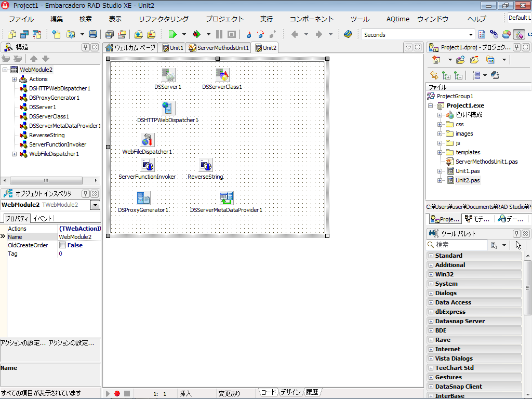Open the プロジェクト menu
The height and width of the screenshot is (399, 532).
pyautogui.click(x=224, y=19)
